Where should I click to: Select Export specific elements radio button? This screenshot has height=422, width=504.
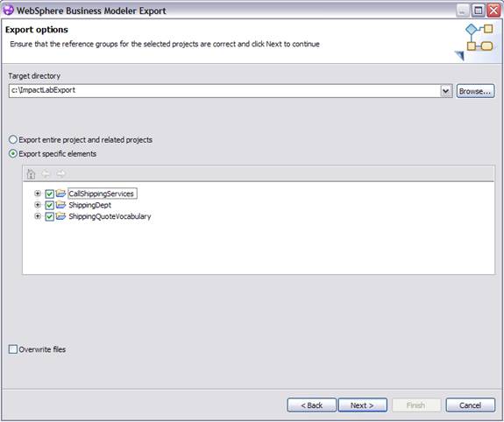[x=13, y=153]
